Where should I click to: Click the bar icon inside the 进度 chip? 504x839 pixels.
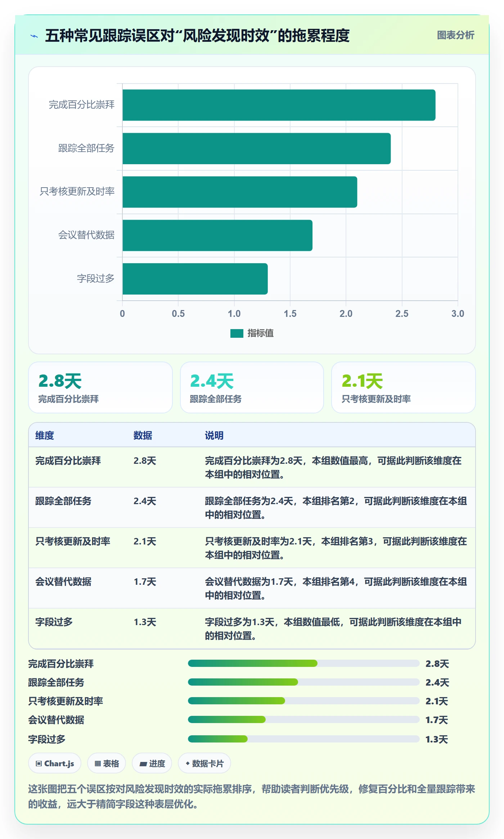tap(143, 764)
